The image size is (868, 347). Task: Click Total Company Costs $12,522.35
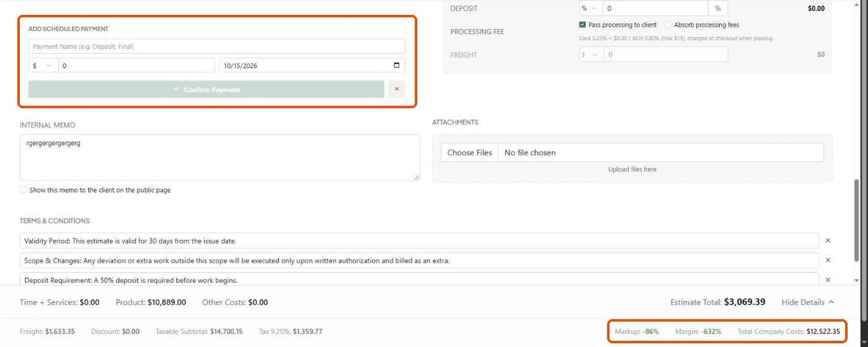pyautogui.click(x=789, y=331)
